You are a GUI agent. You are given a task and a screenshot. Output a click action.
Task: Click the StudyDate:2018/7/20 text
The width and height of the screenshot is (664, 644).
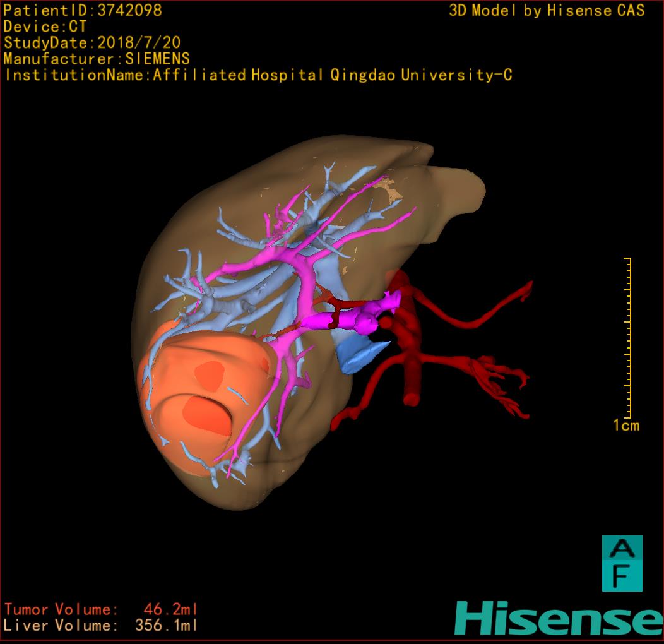click(92, 43)
